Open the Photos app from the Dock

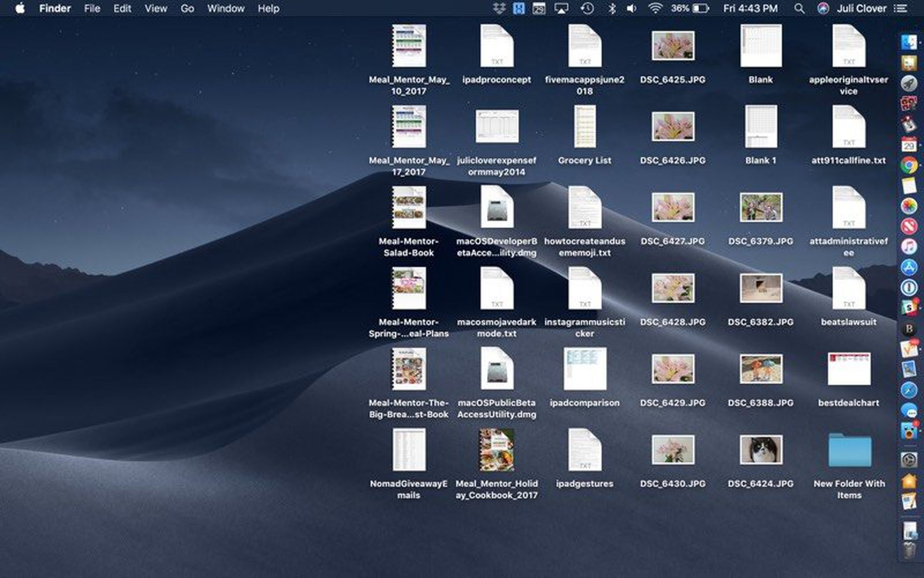pos(908,205)
